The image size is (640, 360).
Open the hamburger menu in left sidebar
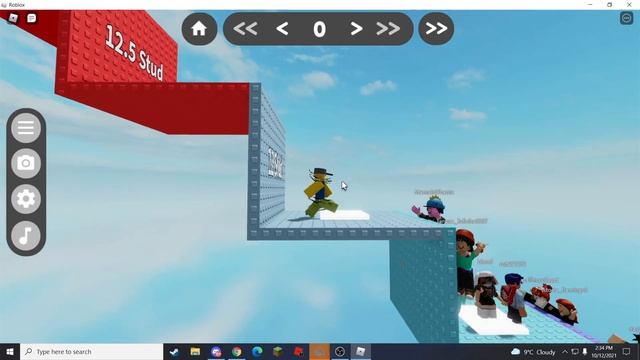point(26,128)
